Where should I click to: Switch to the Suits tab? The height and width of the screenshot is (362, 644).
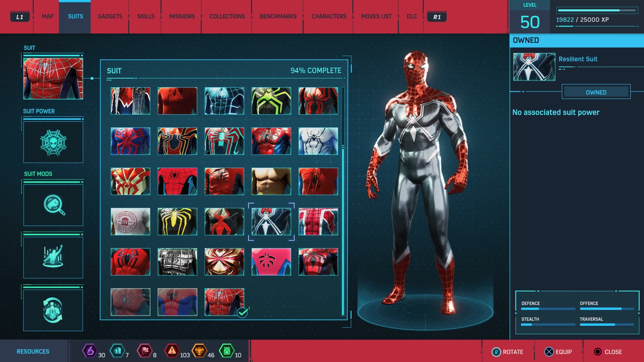(75, 16)
